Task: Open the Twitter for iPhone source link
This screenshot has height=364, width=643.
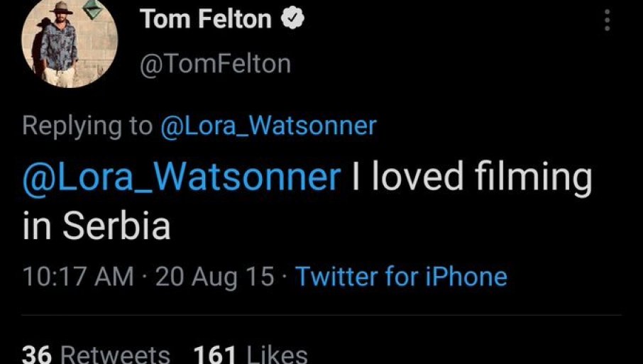Action: click(x=401, y=276)
